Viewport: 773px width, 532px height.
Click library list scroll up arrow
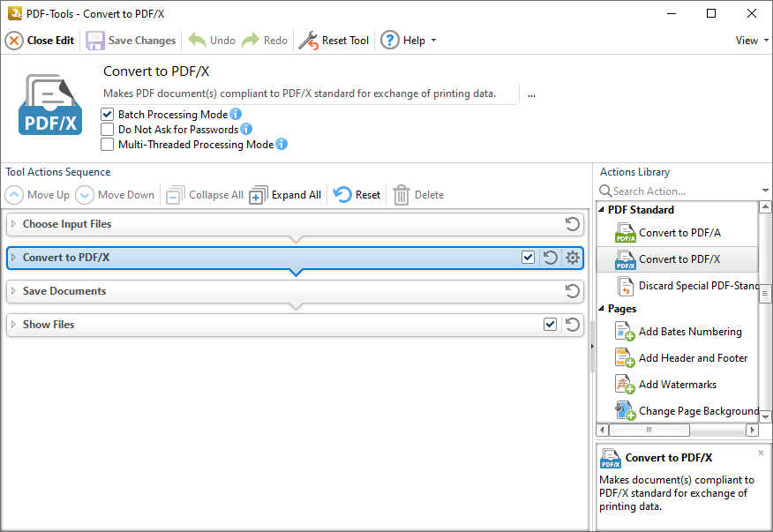[765, 207]
